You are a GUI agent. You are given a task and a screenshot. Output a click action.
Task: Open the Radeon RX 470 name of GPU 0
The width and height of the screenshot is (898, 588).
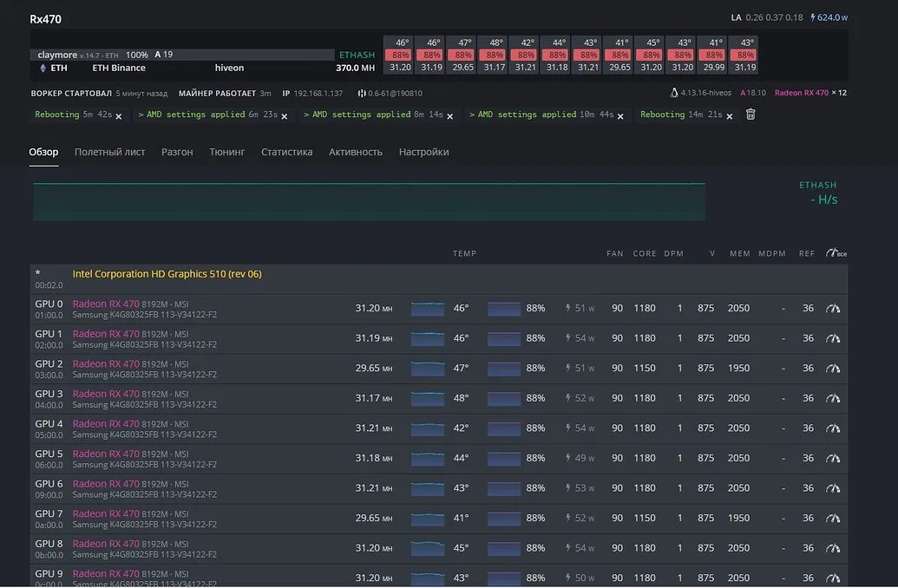(106, 304)
